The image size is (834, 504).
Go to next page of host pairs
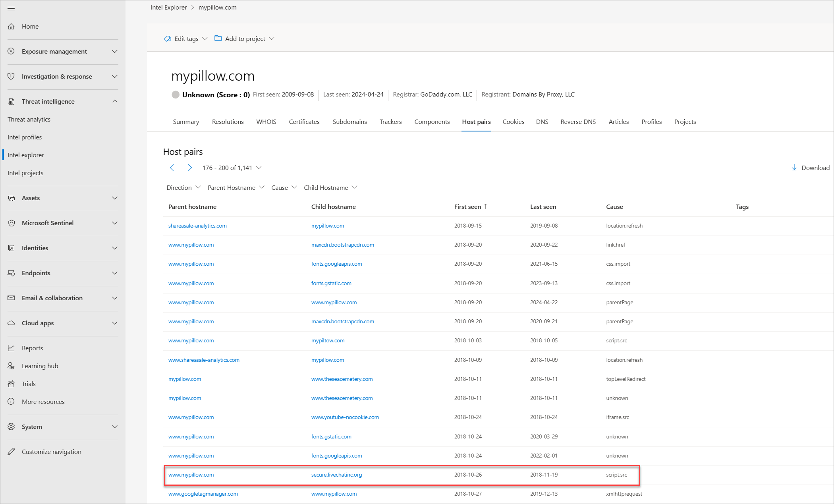click(x=190, y=168)
